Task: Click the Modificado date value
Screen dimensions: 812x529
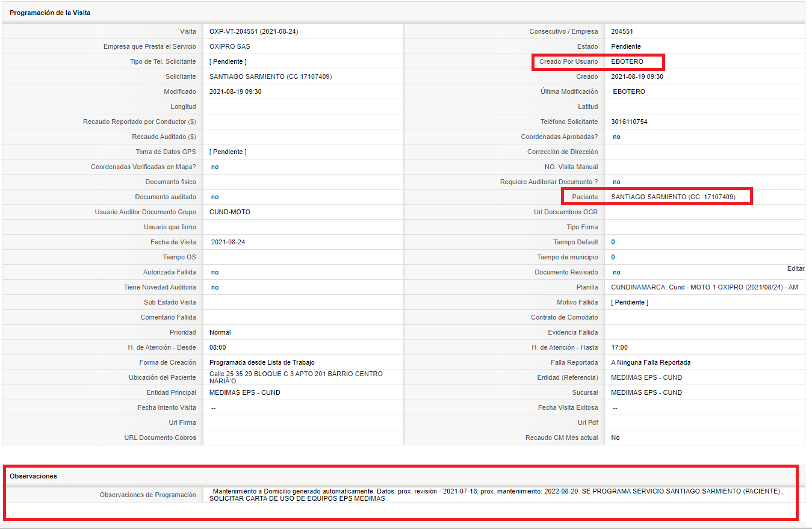Action: 235,91
